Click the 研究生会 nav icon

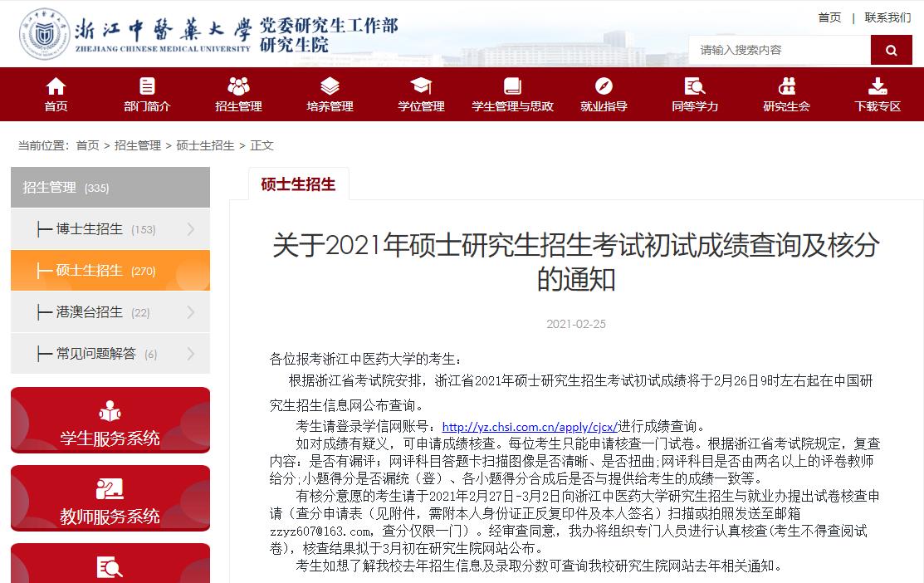[x=786, y=86]
